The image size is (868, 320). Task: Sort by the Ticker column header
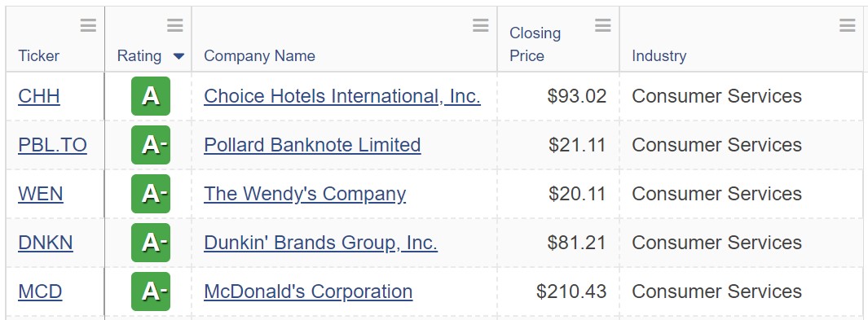(39, 56)
